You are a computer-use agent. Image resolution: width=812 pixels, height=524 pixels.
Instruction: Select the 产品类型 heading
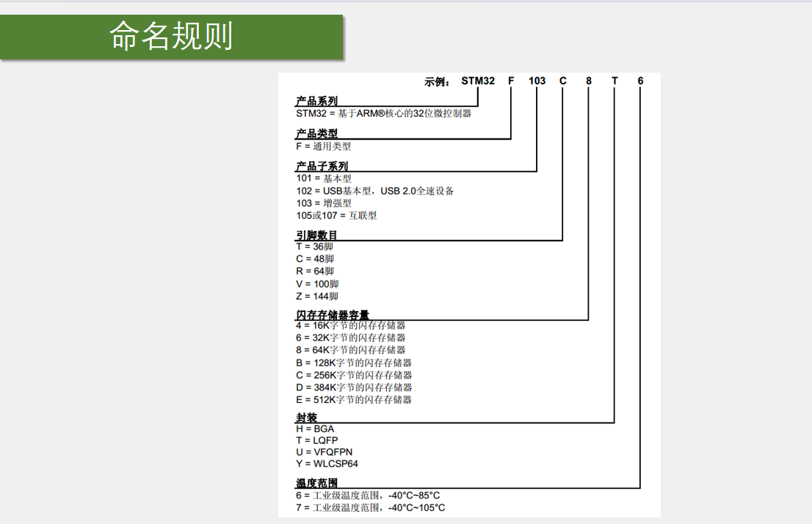tap(316, 134)
